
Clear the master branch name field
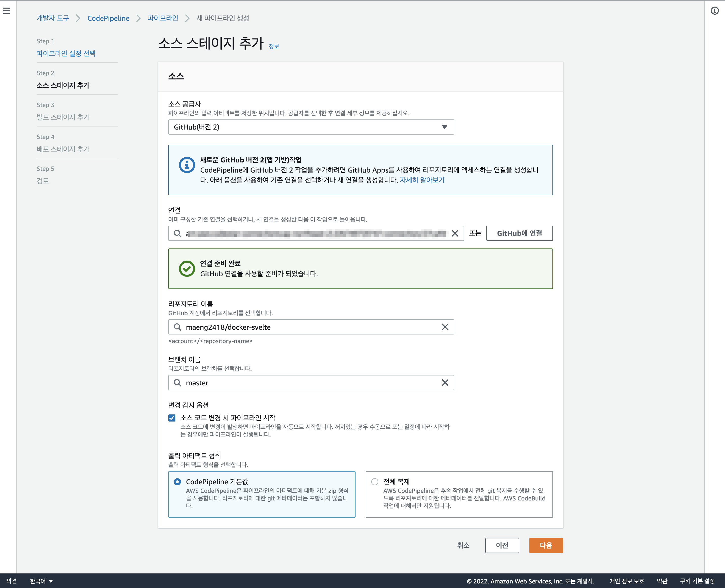point(445,382)
